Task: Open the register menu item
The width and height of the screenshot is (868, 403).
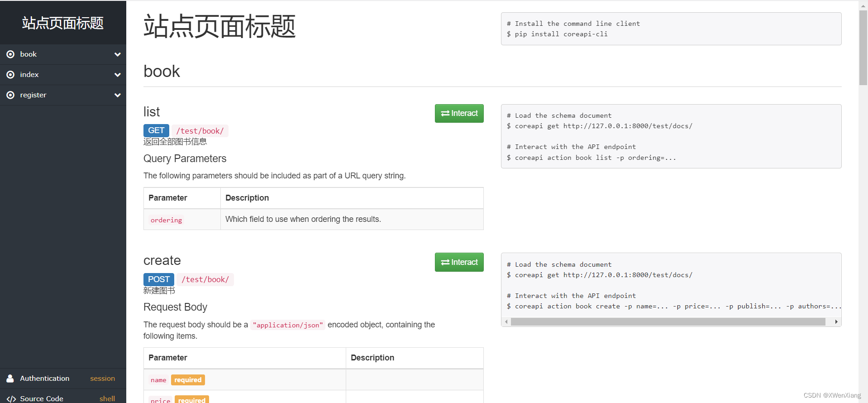Action: [63, 95]
